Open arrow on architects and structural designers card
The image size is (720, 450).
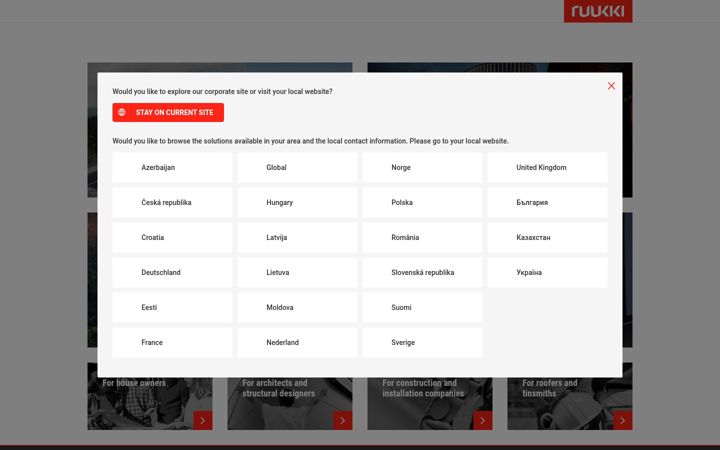[x=343, y=421]
